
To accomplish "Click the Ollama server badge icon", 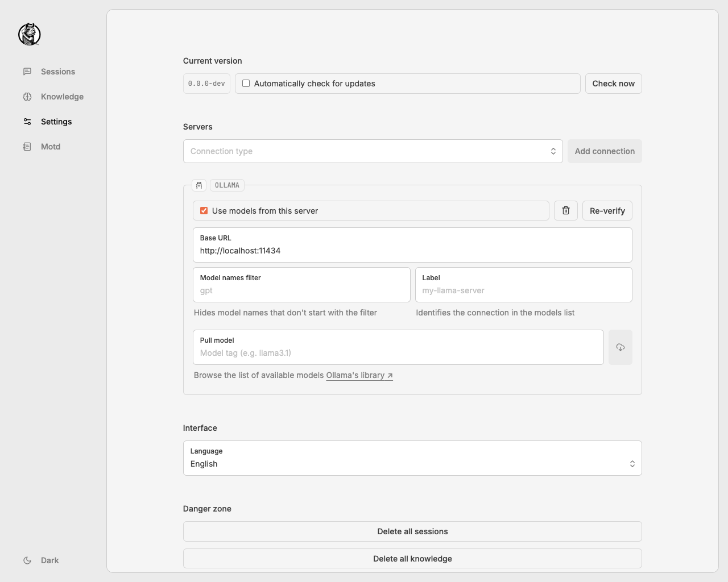I will [199, 185].
